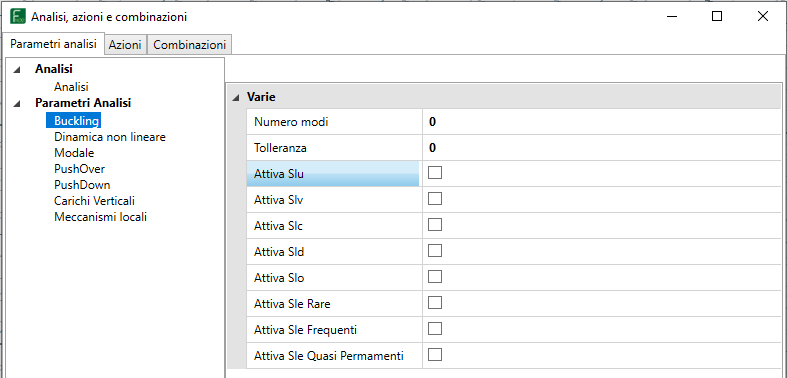
Task: Enable Attiva Slo checkbox
Action: [x=435, y=277]
